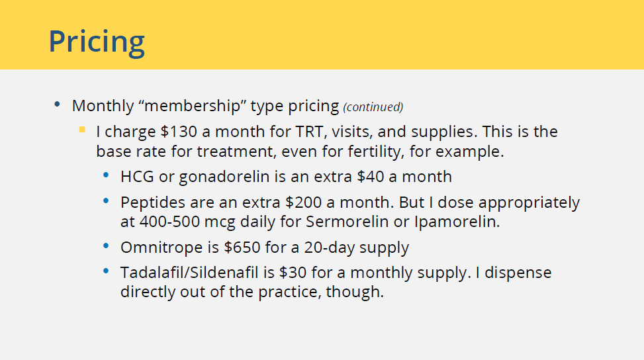
Task: Click the italic "(continued)" text
Action: [x=373, y=107]
